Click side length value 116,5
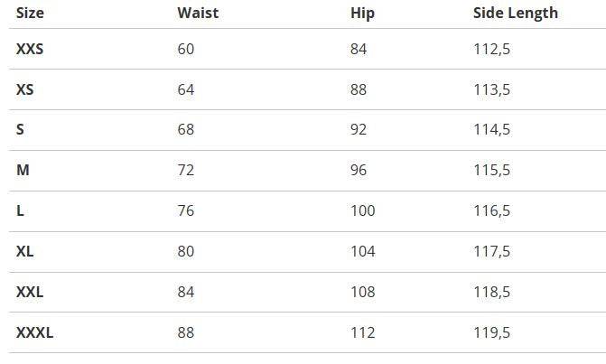 click(492, 210)
